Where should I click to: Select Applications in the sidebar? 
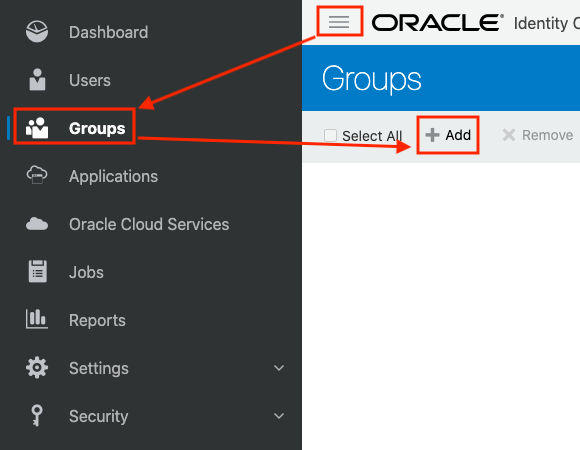[x=113, y=176]
